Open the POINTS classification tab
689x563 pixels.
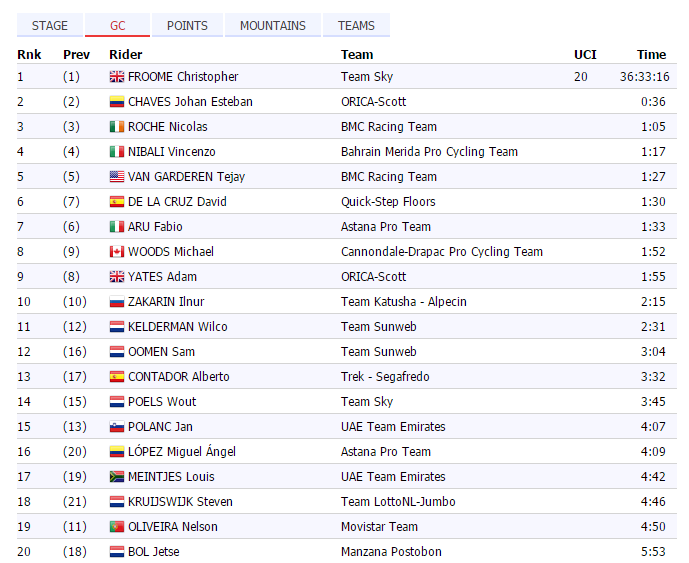(x=187, y=25)
